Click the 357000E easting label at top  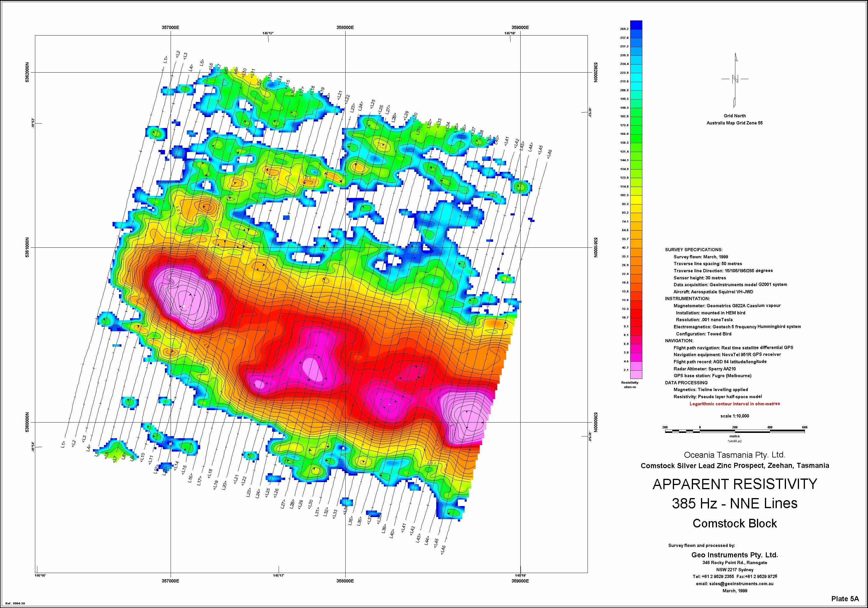[171, 27]
